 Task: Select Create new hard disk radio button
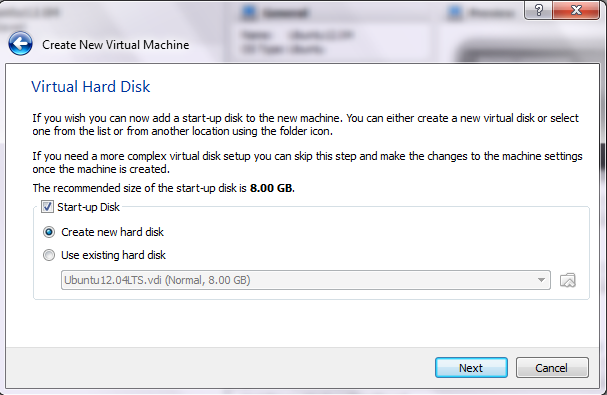pos(49,232)
